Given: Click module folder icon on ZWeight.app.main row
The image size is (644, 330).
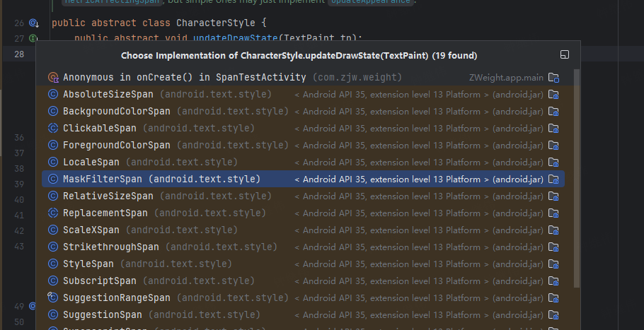Looking at the screenshot, I should click(x=553, y=78).
